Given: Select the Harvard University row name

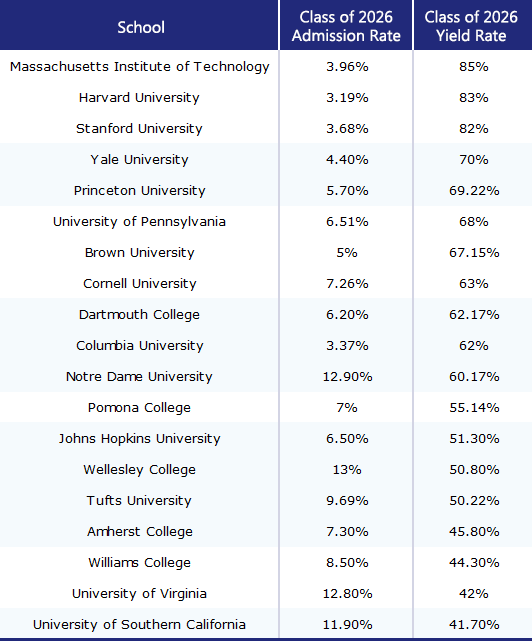Looking at the screenshot, I should point(139,98).
